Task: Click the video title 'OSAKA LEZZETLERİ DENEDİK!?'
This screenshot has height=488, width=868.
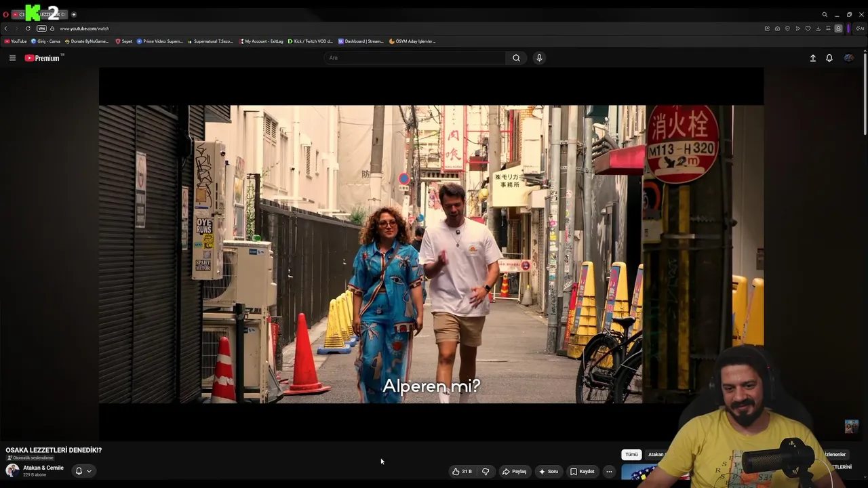Action: [54, 450]
